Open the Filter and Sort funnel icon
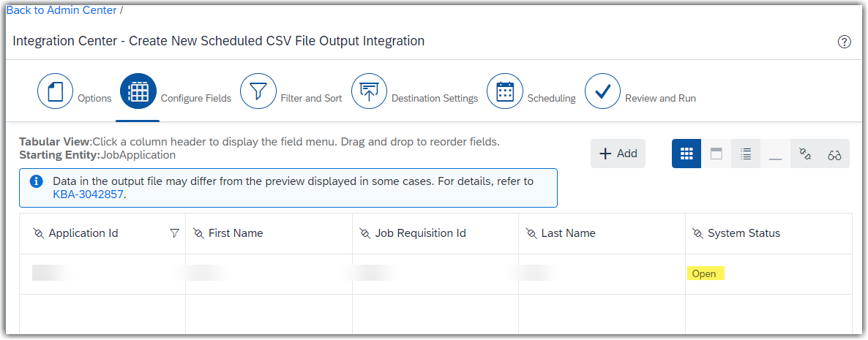 click(x=258, y=91)
